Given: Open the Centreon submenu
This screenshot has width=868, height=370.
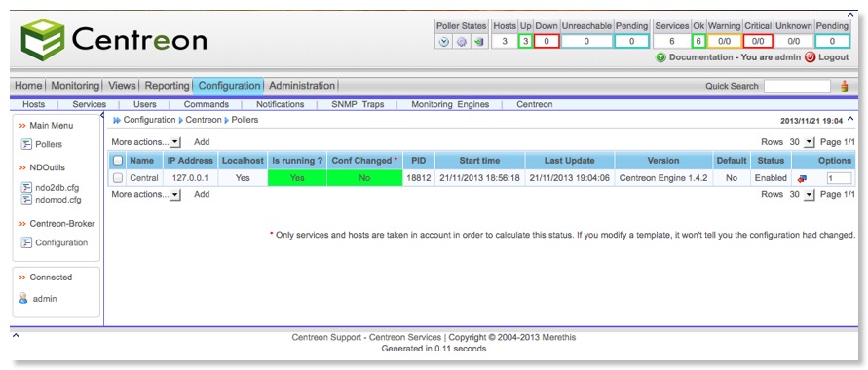Looking at the screenshot, I should point(534,104).
